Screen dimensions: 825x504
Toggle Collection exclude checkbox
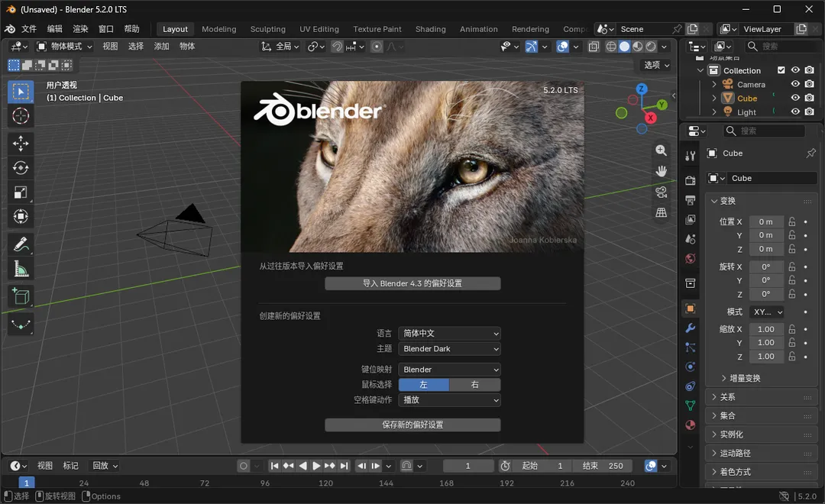[x=781, y=70]
